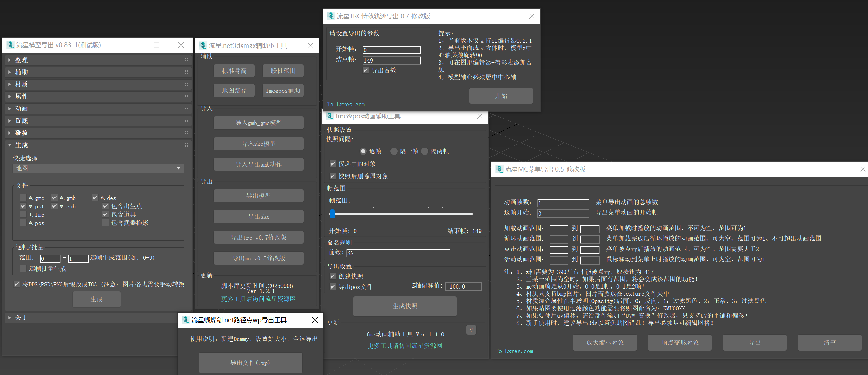
Task: Click the 帧范围 slider handle
Action: 332,214
